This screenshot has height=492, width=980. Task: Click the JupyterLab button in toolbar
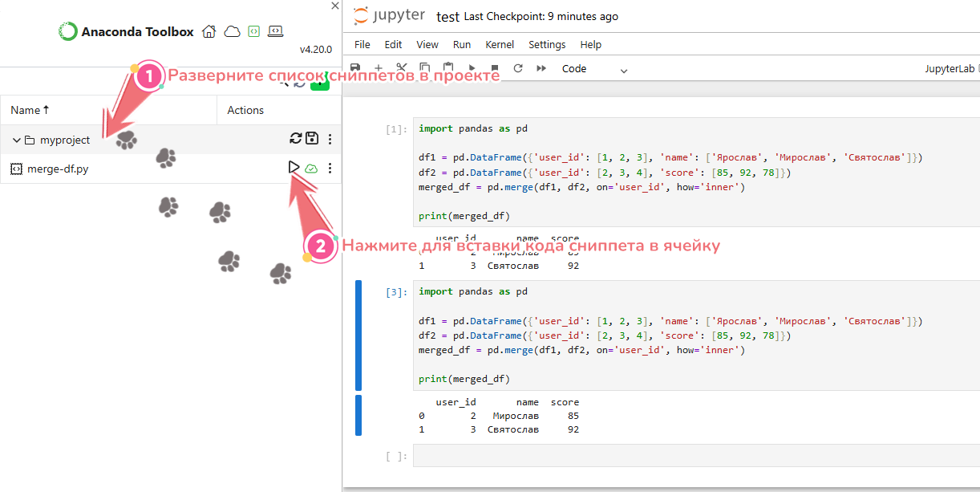tap(950, 70)
